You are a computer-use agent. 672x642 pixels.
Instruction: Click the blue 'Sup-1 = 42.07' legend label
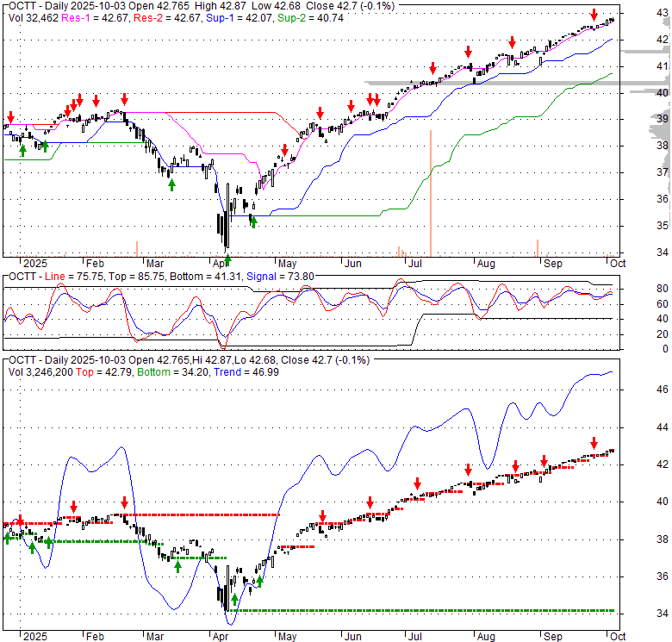pyautogui.click(x=240, y=18)
